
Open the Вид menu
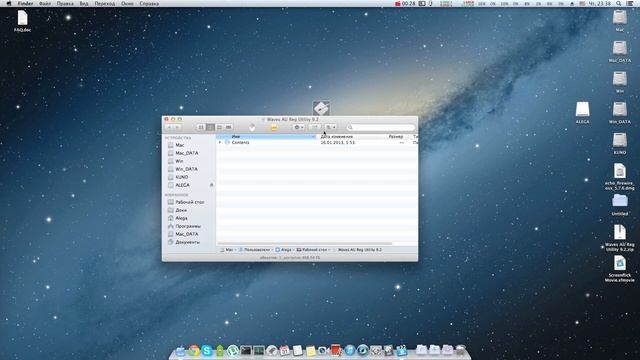[84, 3]
